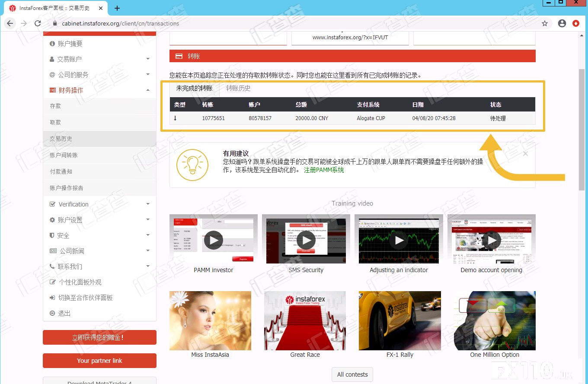Open the FX-1 Rally contest thumbnail
The image size is (588, 384).
pos(400,321)
